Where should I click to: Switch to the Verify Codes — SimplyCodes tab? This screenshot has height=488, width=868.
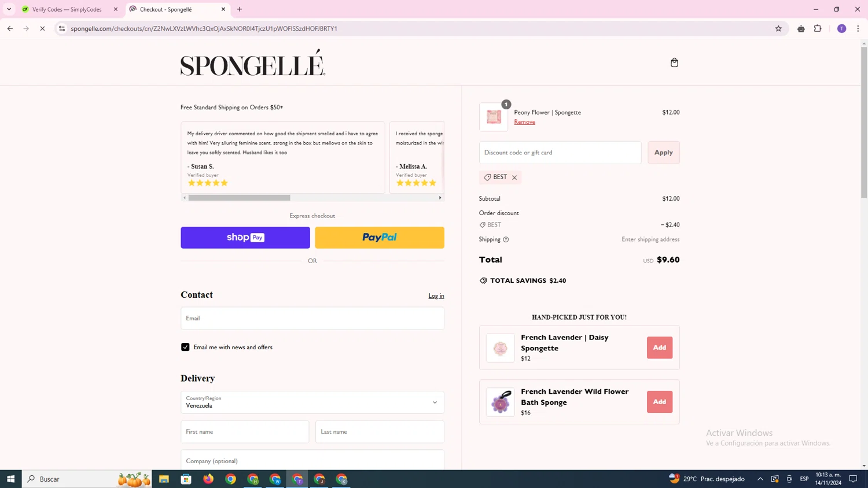click(68, 9)
